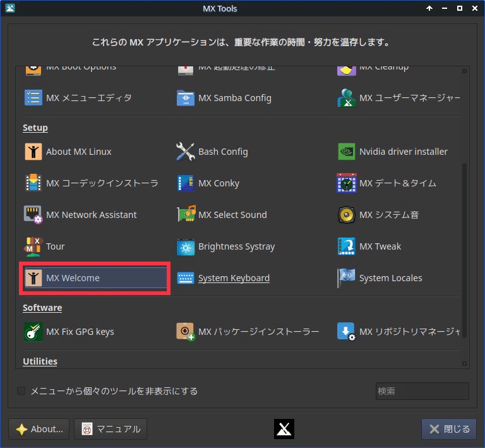Click the keep-on-top arrow in title bar
Viewport: 485px width, 448px height.
429,8
